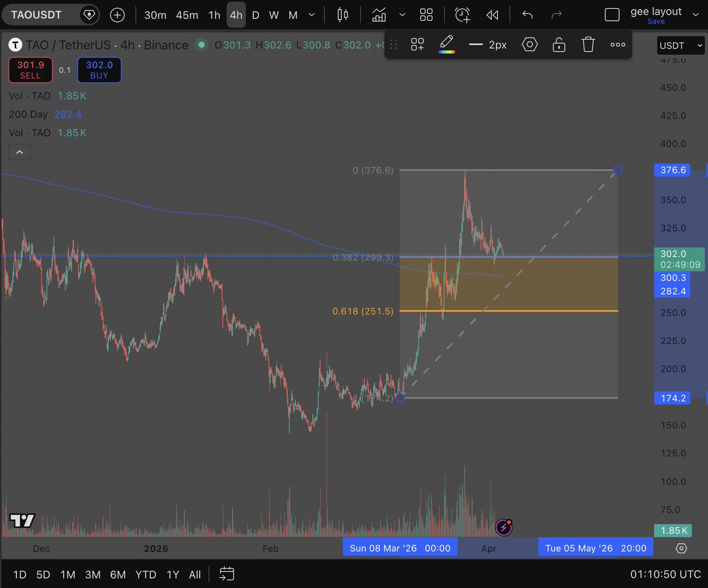Open drawing templates in the floating toolbar
Screen dimensions: 708x588
[x=418, y=44]
